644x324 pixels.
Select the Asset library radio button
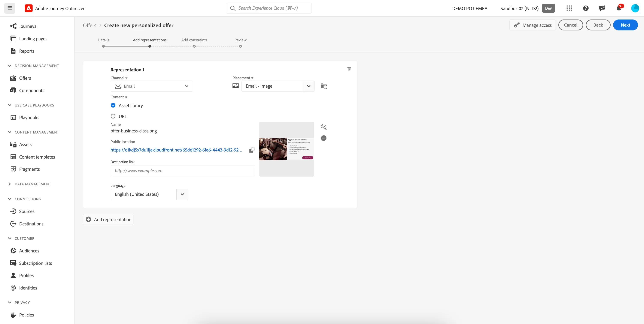click(x=113, y=105)
